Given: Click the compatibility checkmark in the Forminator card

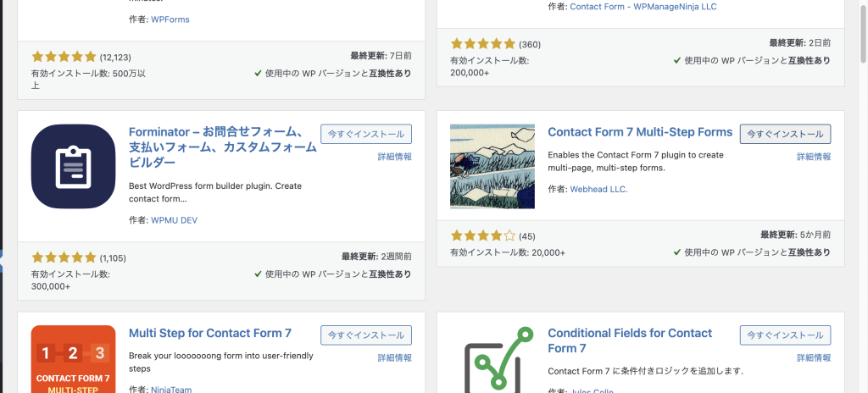Looking at the screenshot, I should pos(258,274).
